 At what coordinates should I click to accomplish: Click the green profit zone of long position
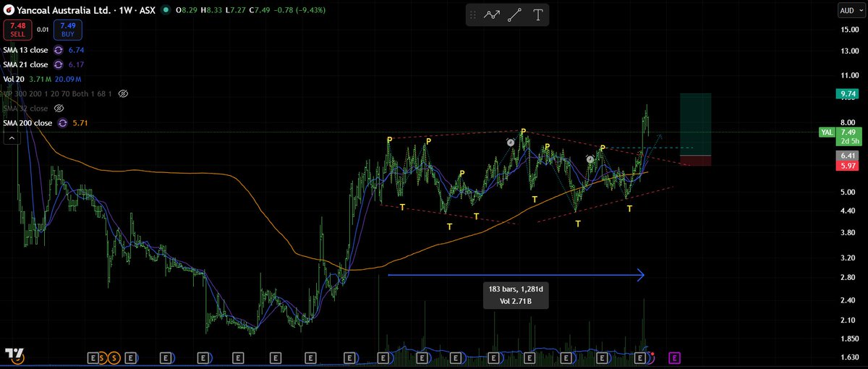click(x=695, y=124)
